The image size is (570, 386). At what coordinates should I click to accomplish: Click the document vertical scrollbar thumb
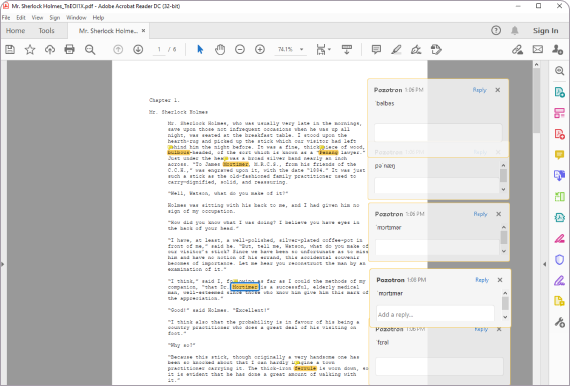pos(536,101)
